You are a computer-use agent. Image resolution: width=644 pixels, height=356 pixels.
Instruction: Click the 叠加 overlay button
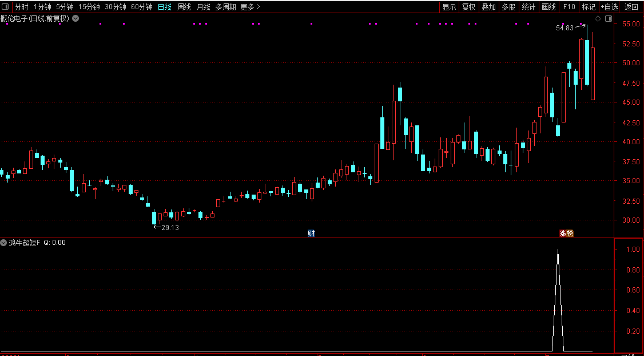point(488,7)
